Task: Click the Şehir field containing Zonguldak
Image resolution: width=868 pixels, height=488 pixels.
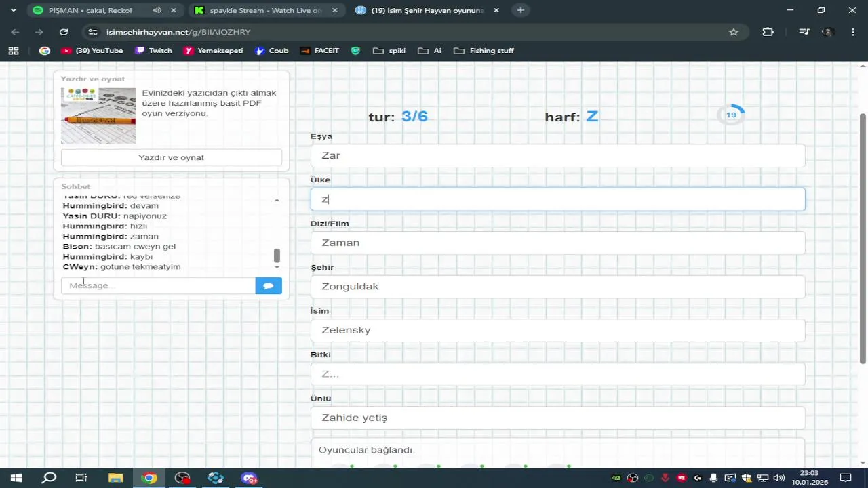Action: 558,286
